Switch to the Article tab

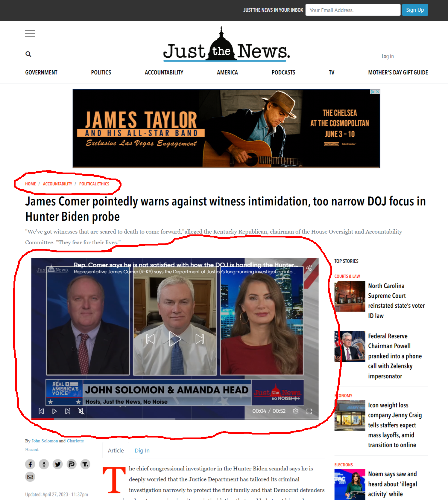(x=116, y=450)
